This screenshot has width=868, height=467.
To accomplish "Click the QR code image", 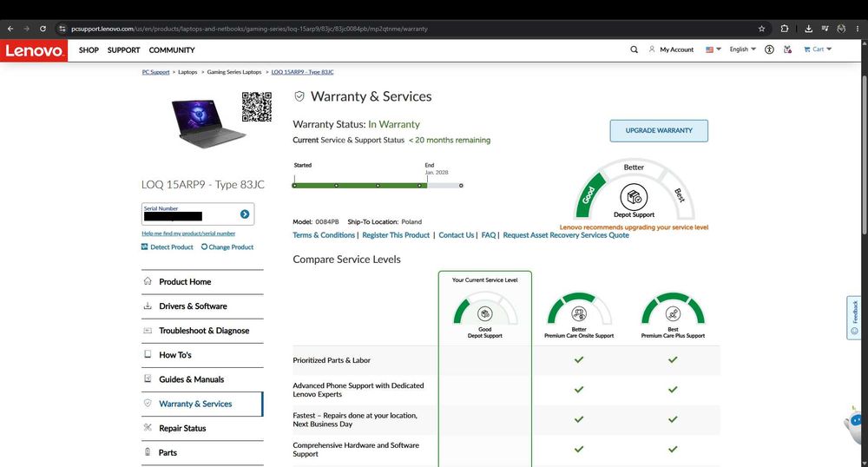I will coord(257,108).
